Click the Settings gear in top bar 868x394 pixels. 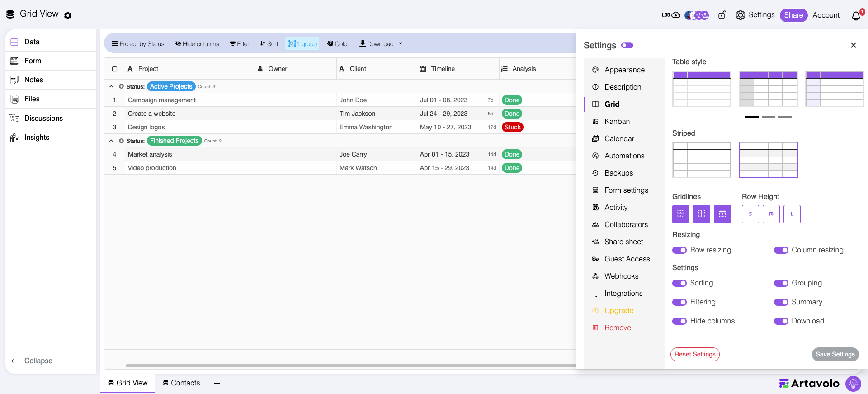point(740,15)
